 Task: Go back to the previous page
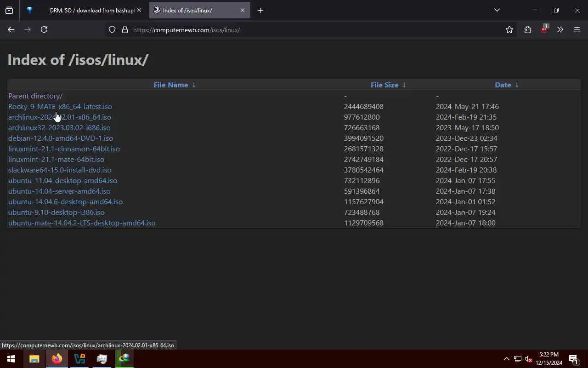[x=11, y=29]
